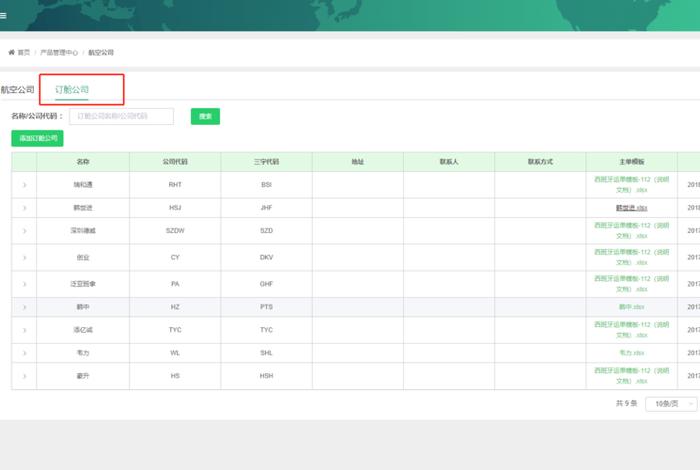This screenshot has height=470, width=700.
Task: Open the 产品管理中心 breadcrumb link
Action: pos(59,52)
